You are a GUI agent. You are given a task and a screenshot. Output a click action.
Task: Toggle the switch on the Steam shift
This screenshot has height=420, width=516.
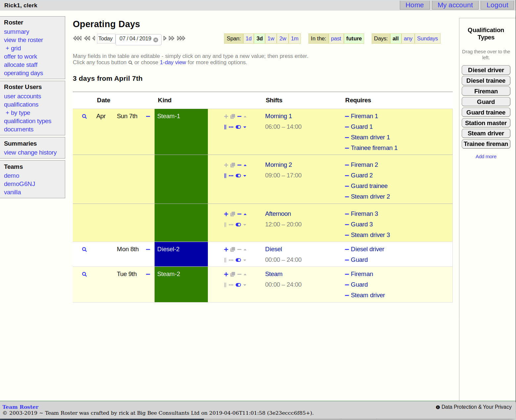click(238, 285)
